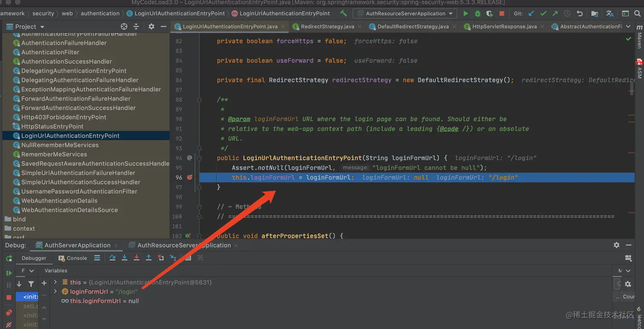Open Search Everywhere magnifier icon
The image size is (644, 329).
(637, 14)
